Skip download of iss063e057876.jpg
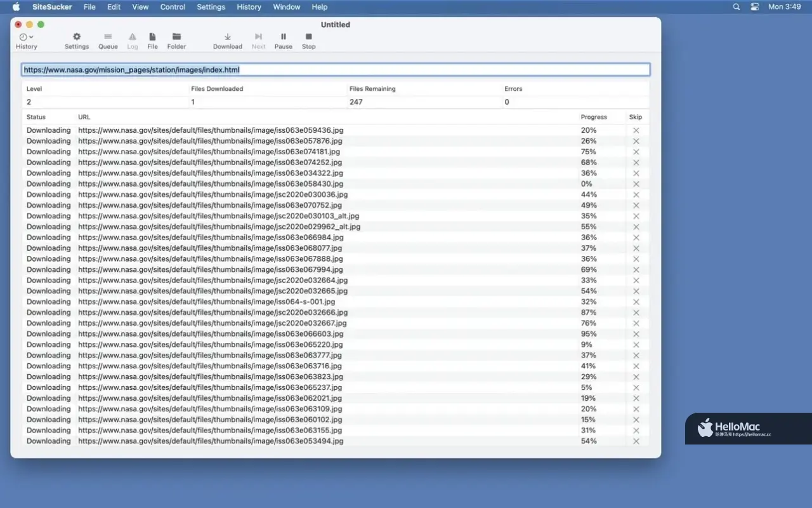Image resolution: width=812 pixels, height=508 pixels. click(636, 141)
